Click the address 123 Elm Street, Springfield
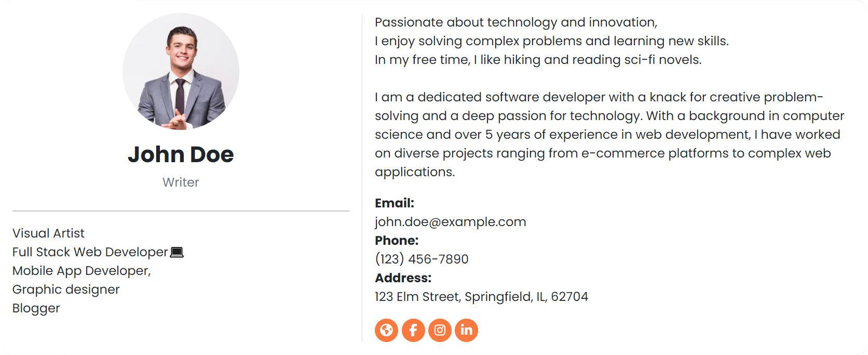 point(481,296)
